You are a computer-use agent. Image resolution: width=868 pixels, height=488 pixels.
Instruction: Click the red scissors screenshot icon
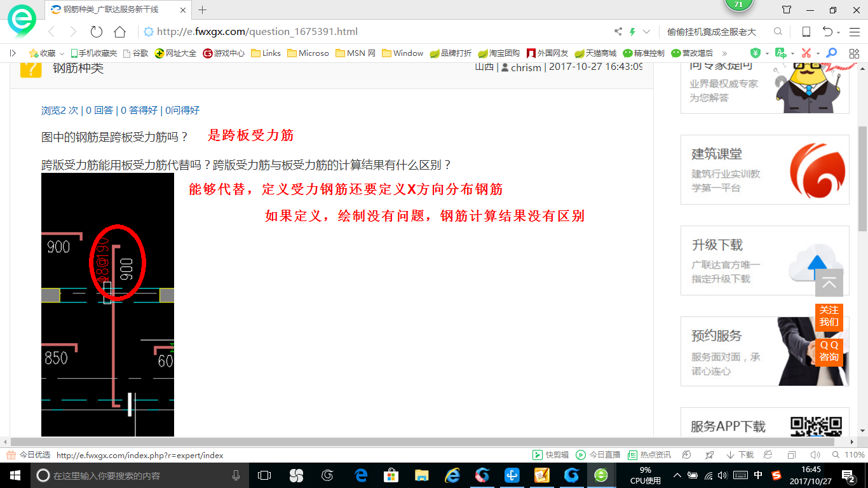[x=806, y=53]
